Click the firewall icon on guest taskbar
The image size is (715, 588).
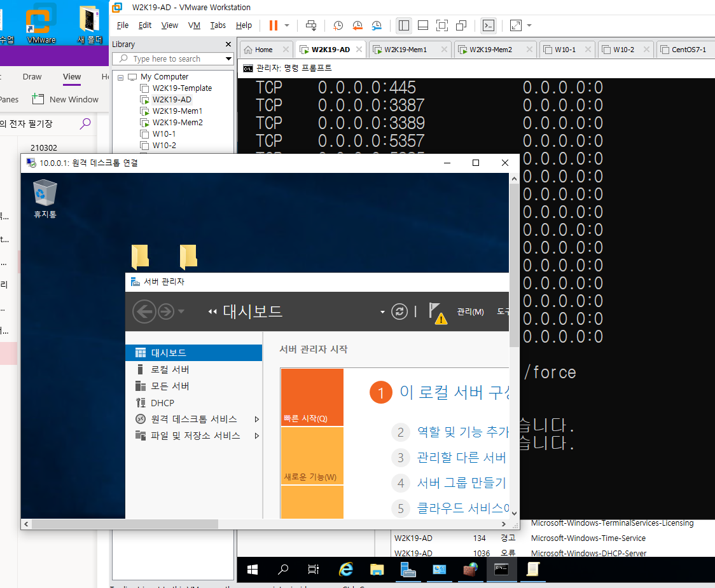click(x=470, y=570)
